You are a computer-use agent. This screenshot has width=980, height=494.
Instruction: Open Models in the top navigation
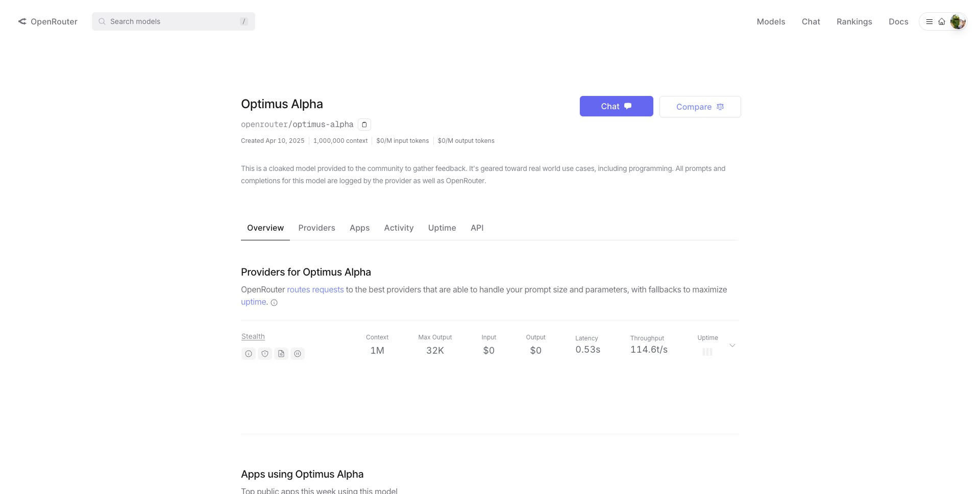(771, 21)
